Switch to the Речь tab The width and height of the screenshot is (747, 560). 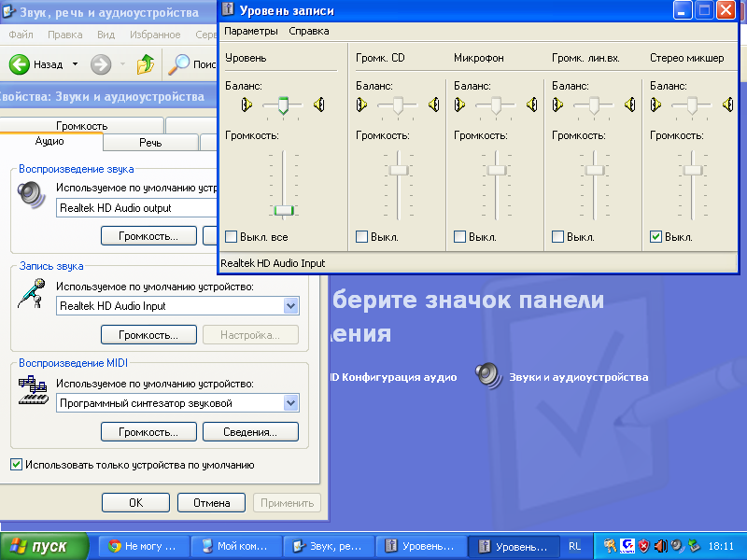click(150, 143)
